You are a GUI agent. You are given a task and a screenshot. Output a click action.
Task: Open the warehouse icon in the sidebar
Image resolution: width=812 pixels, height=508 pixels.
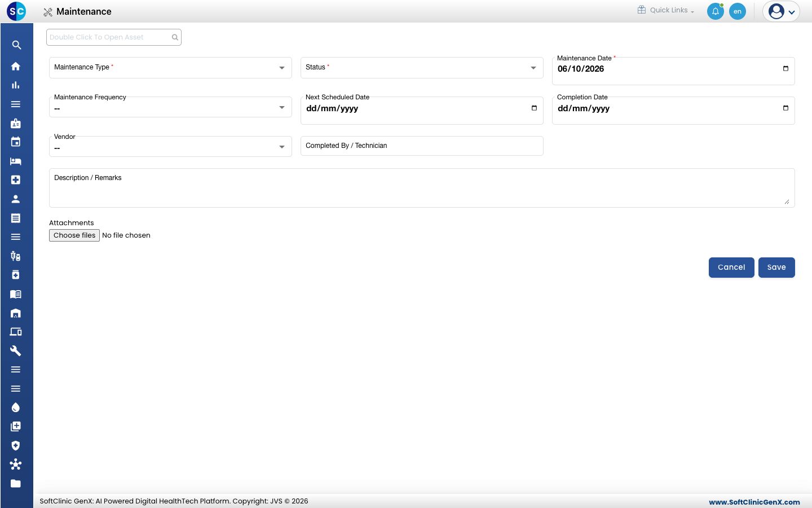click(16, 313)
